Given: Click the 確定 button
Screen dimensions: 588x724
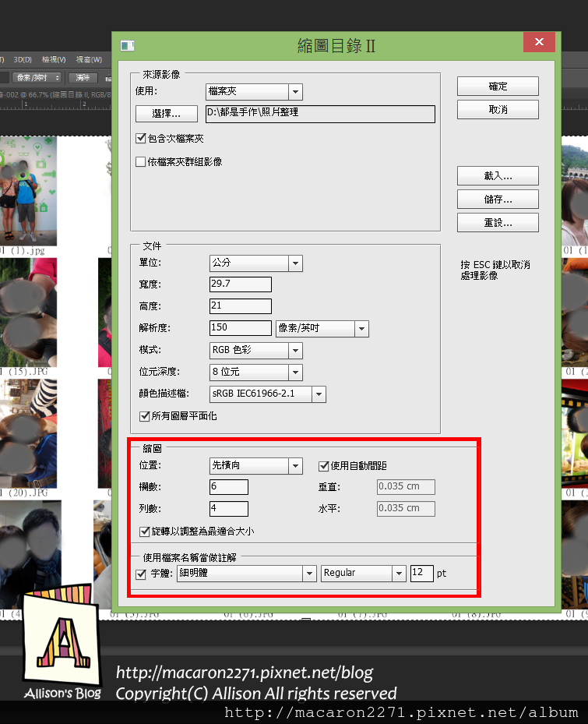Looking at the screenshot, I should click(498, 87).
